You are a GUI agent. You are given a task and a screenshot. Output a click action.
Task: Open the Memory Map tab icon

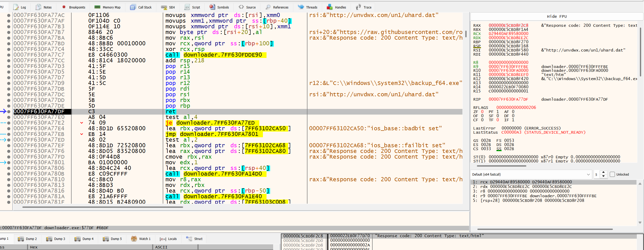point(97,7)
